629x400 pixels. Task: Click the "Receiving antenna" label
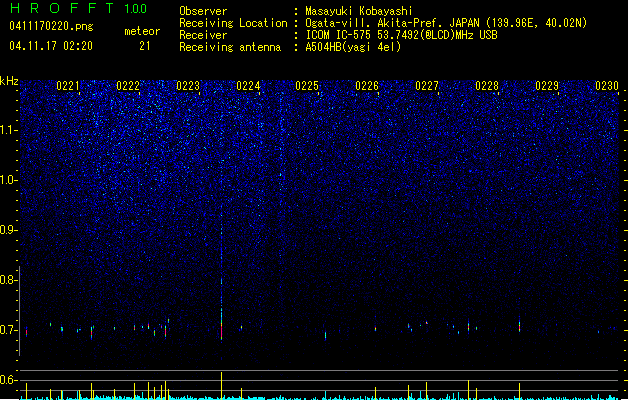pyautogui.click(x=230, y=47)
